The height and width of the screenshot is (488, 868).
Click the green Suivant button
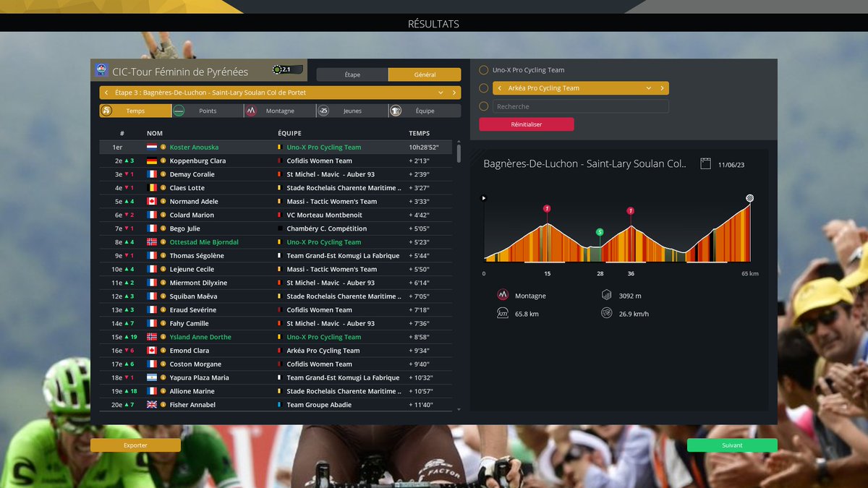click(x=732, y=445)
